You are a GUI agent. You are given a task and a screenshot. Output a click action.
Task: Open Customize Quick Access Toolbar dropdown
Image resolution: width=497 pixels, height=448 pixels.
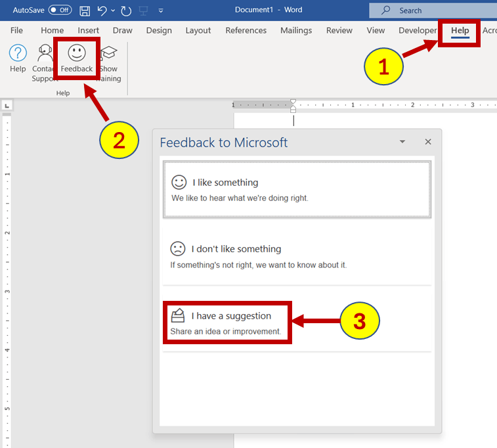click(x=161, y=11)
